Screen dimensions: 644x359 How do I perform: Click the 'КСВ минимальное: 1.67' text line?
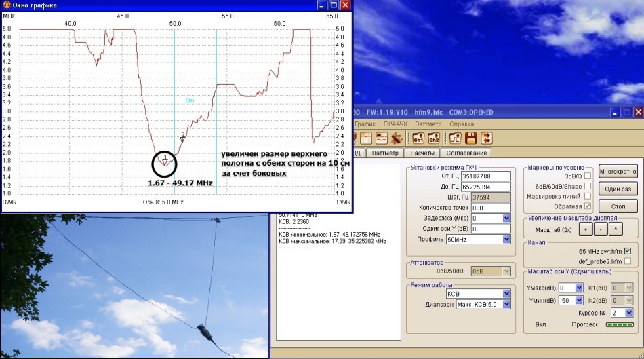point(330,234)
